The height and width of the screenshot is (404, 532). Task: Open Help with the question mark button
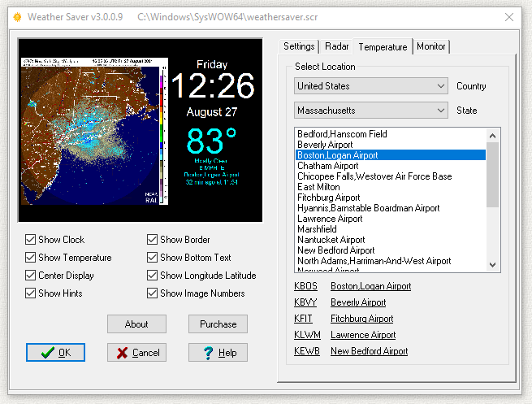click(x=218, y=353)
